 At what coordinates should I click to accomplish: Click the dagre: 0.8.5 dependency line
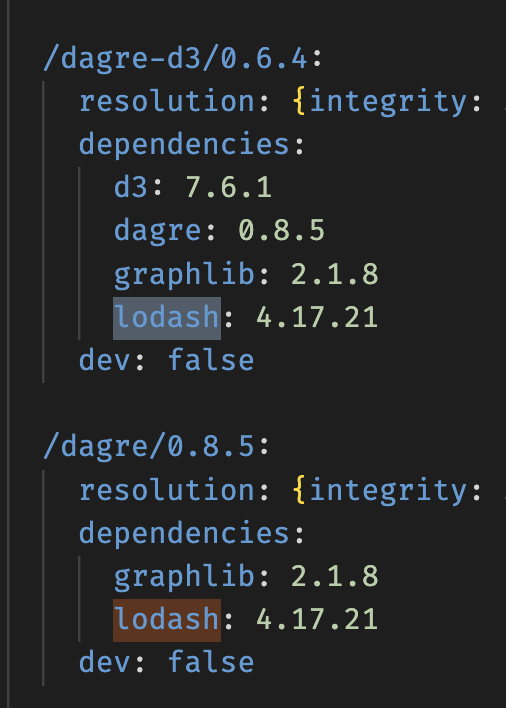click(219, 231)
